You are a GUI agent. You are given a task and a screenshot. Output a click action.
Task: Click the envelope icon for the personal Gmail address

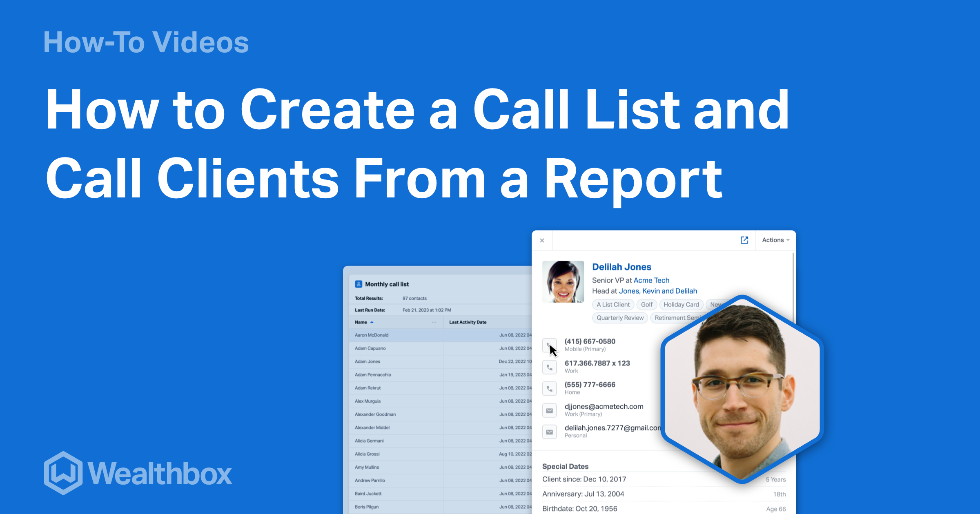(550, 432)
